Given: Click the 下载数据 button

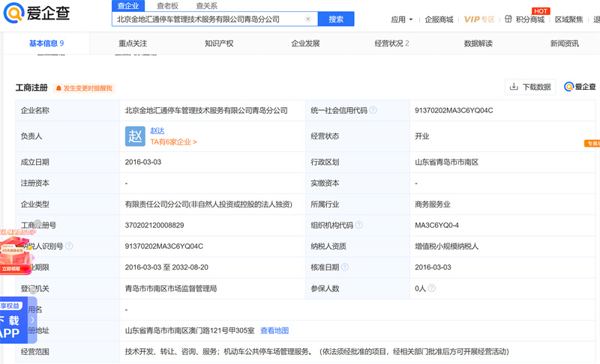Looking at the screenshot, I should coord(530,87).
